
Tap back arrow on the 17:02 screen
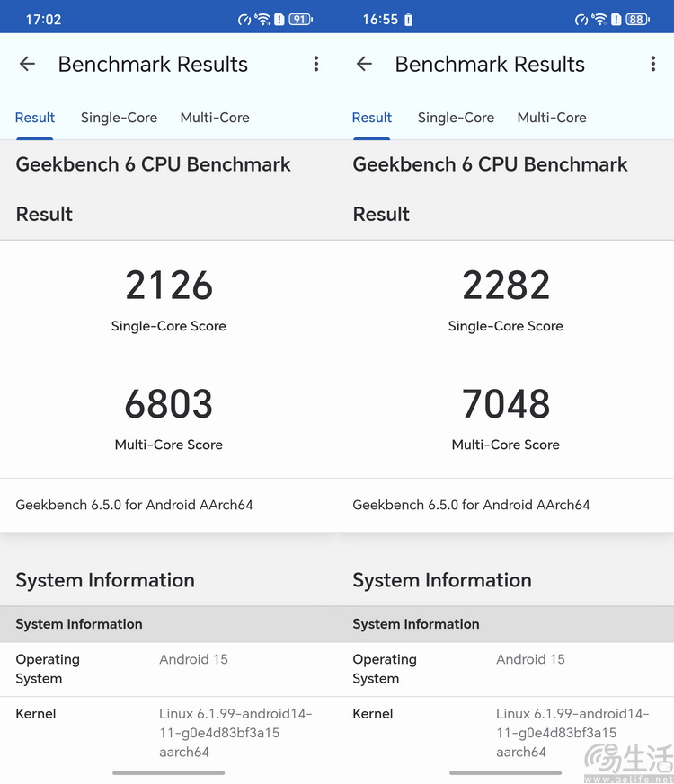[27, 64]
